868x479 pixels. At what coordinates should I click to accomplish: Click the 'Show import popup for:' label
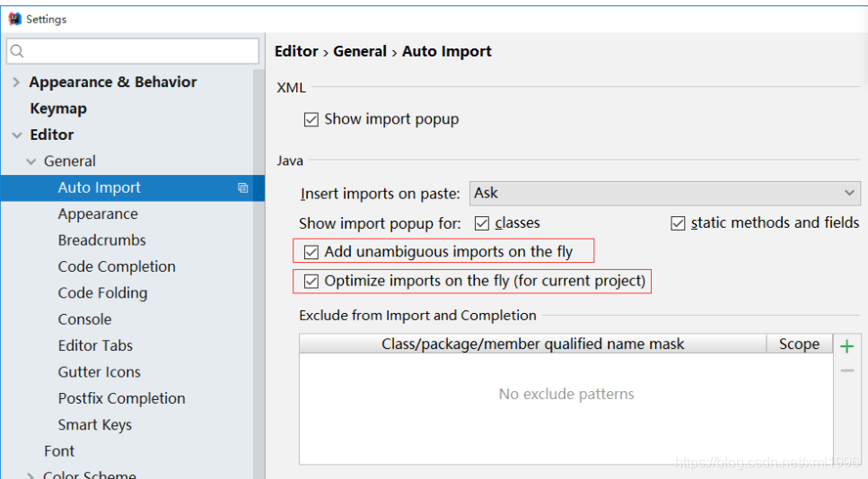point(380,223)
